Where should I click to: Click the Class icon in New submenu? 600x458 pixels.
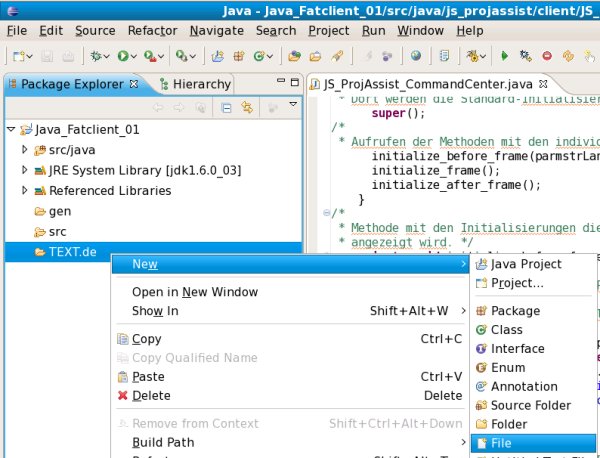[481, 330]
